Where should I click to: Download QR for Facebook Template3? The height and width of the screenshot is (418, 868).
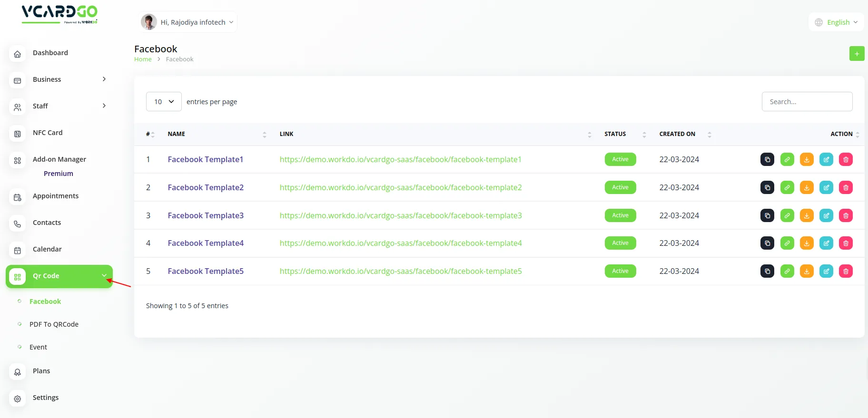tap(807, 215)
